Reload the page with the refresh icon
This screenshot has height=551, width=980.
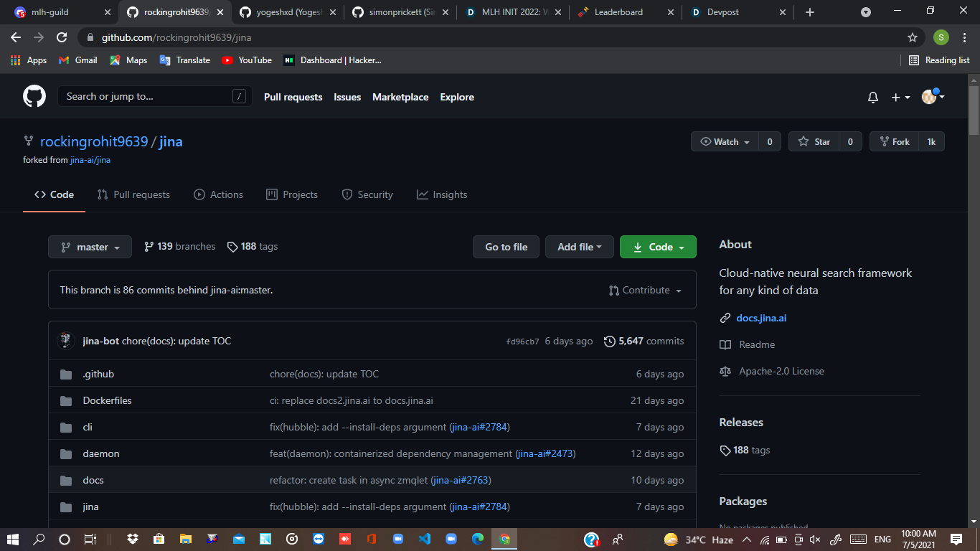click(62, 37)
